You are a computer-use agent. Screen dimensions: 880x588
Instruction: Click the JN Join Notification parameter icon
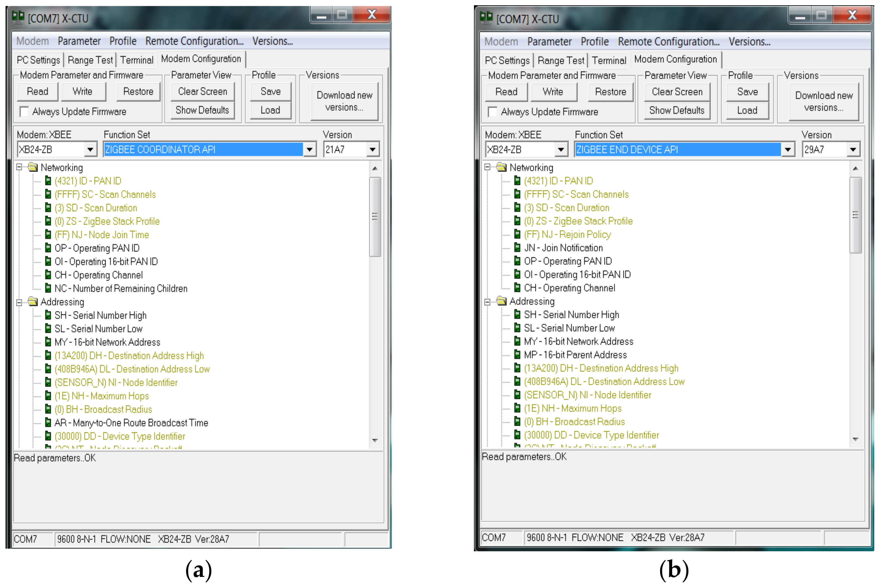[x=517, y=248]
